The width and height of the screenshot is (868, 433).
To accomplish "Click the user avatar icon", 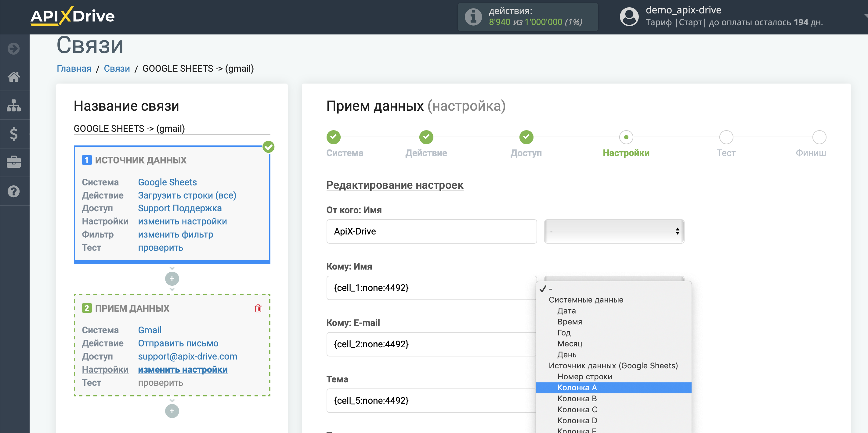I will (x=629, y=16).
